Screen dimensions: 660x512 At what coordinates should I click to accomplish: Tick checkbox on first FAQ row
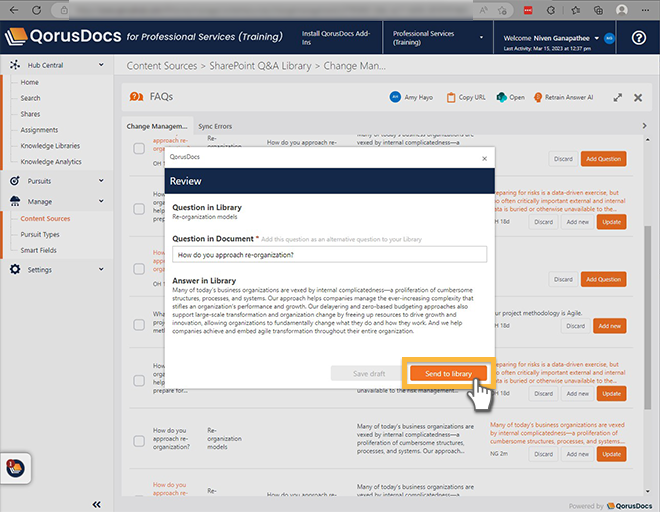(x=139, y=148)
